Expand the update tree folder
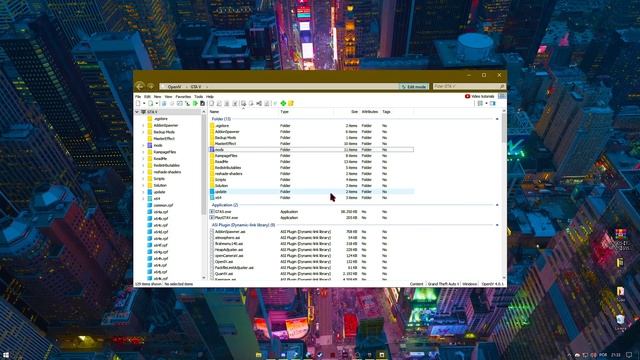 click(143, 192)
